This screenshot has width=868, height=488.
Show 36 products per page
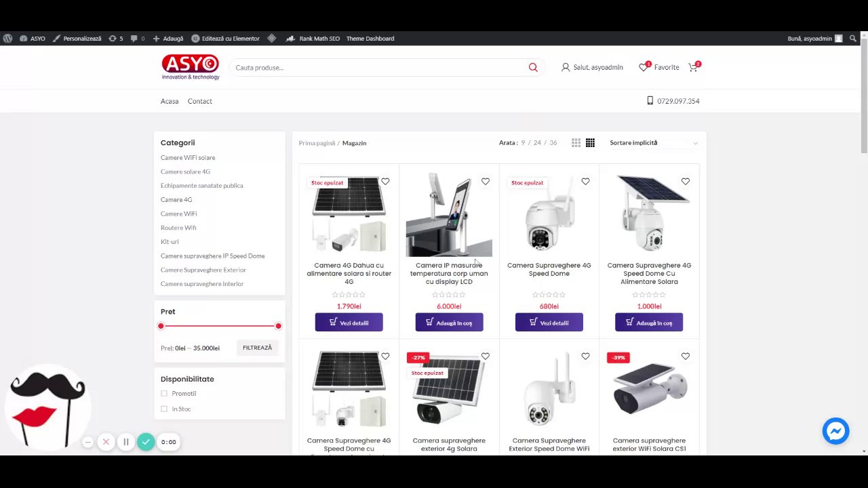[553, 143]
